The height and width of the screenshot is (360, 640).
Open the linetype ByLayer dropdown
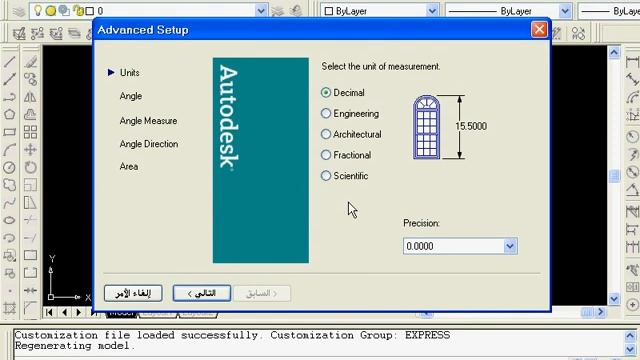click(565, 11)
